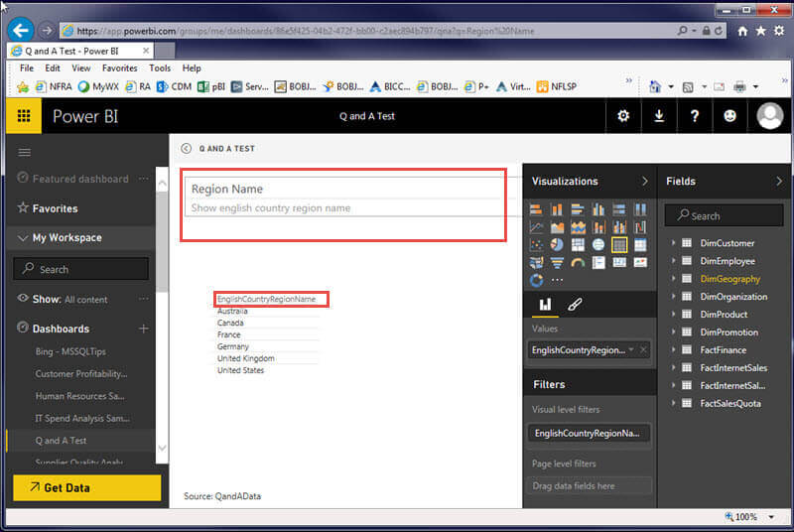This screenshot has height=532, width=794.
Task: Open the browser File menu
Action: 27,67
